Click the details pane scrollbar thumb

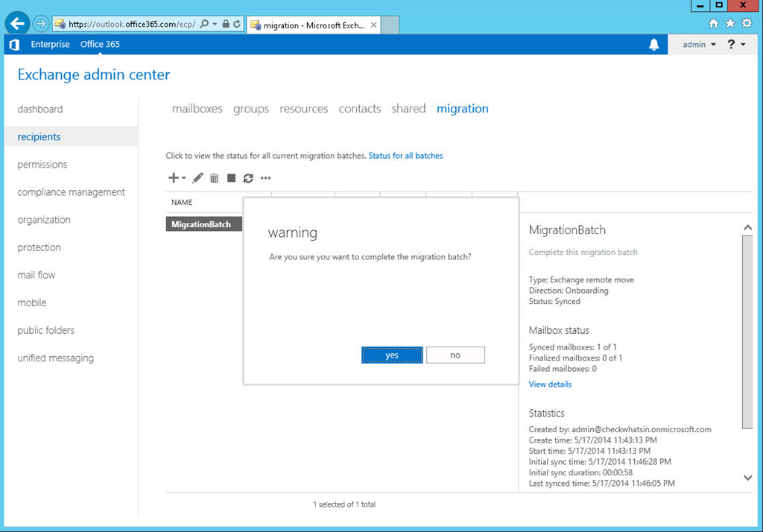(747, 332)
